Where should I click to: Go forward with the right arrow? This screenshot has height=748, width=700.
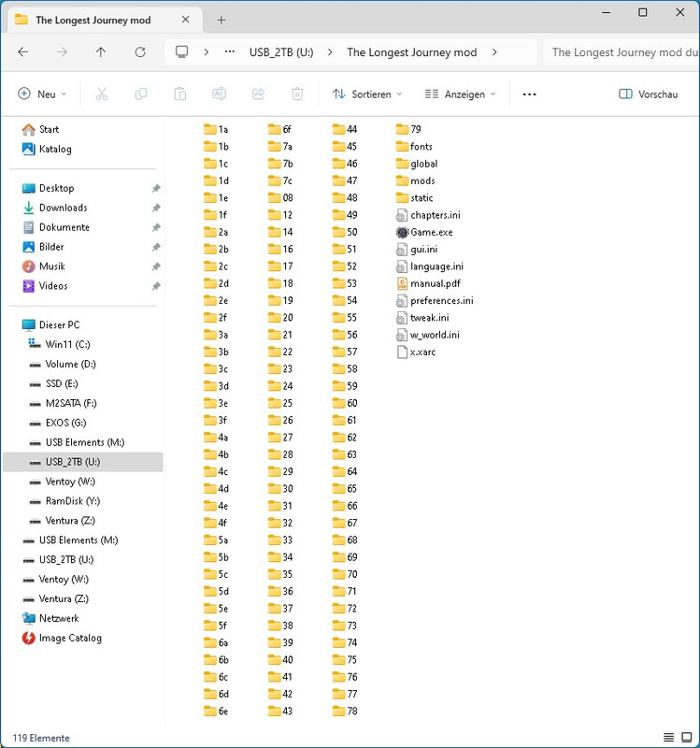pyautogui.click(x=62, y=52)
